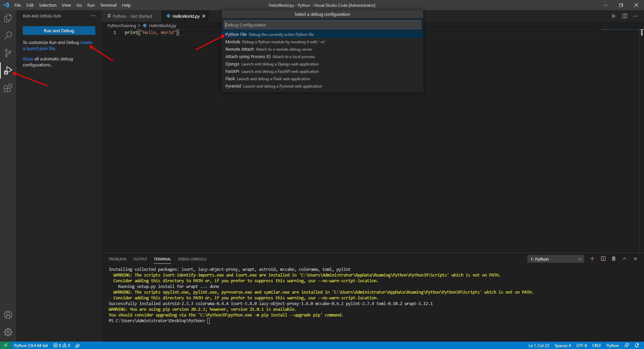Change UTF-8 file encoding
The height and width of the screenshot is (349, 644).
pos(582,345)
